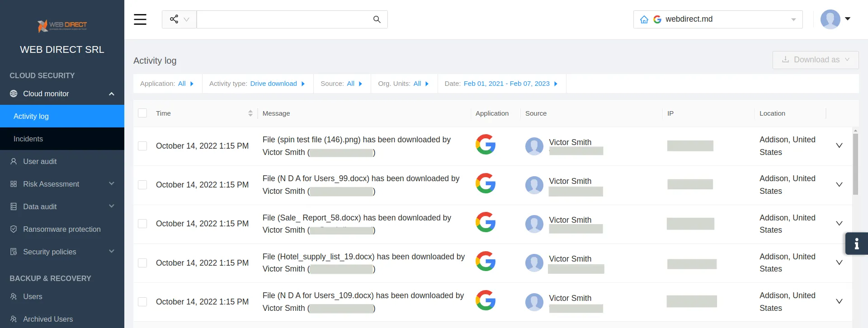Select the Sale_ Report_58.docx row checkbox

pyautogui.click(x=142, y=224)
